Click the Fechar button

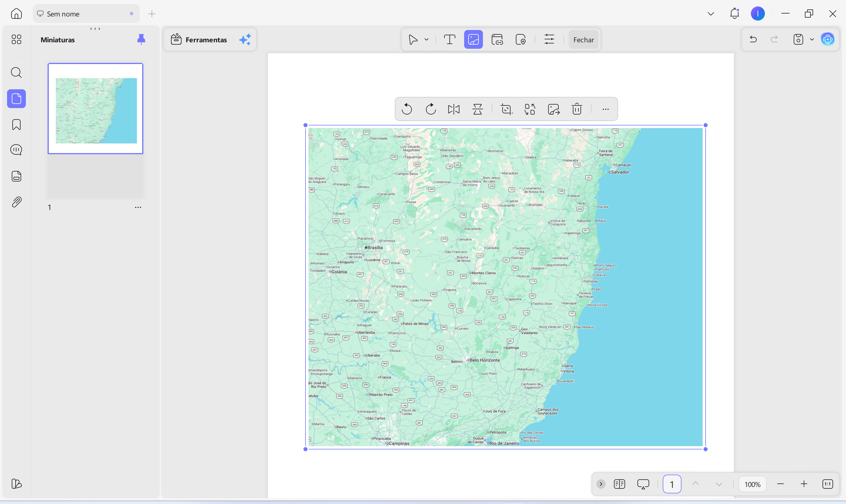583,40
